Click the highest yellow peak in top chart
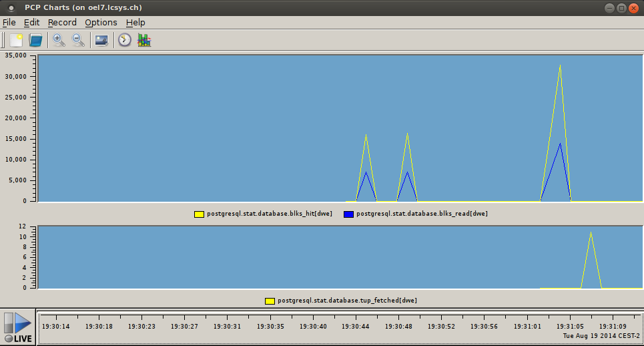644x346 pixels. click(x=559, y=66)
